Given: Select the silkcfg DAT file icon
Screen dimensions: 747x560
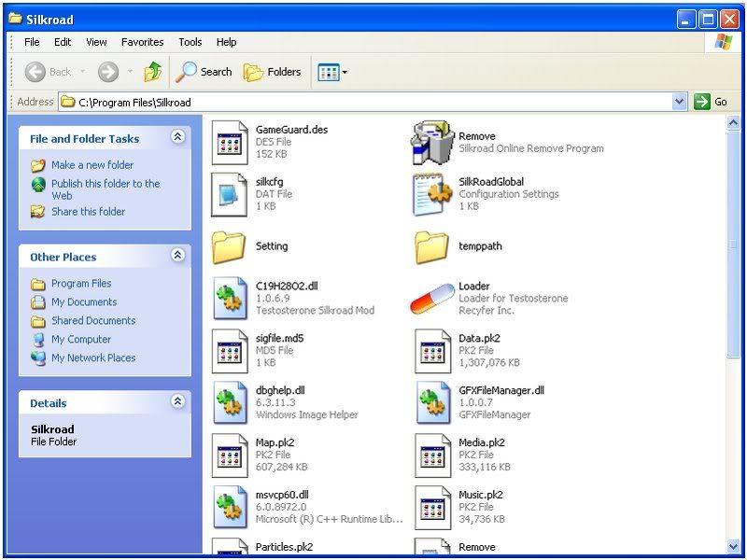Looking at the screenshot, I should [230, 194].
